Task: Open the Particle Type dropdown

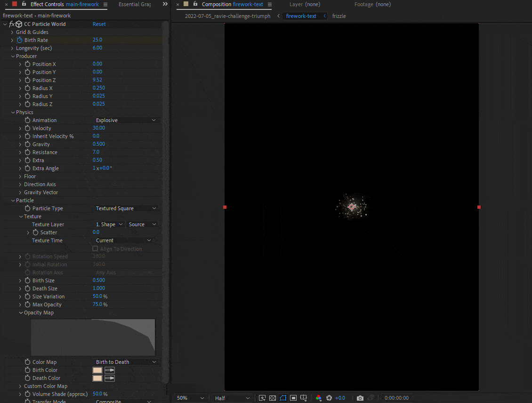Action: [x=125, y=208]
